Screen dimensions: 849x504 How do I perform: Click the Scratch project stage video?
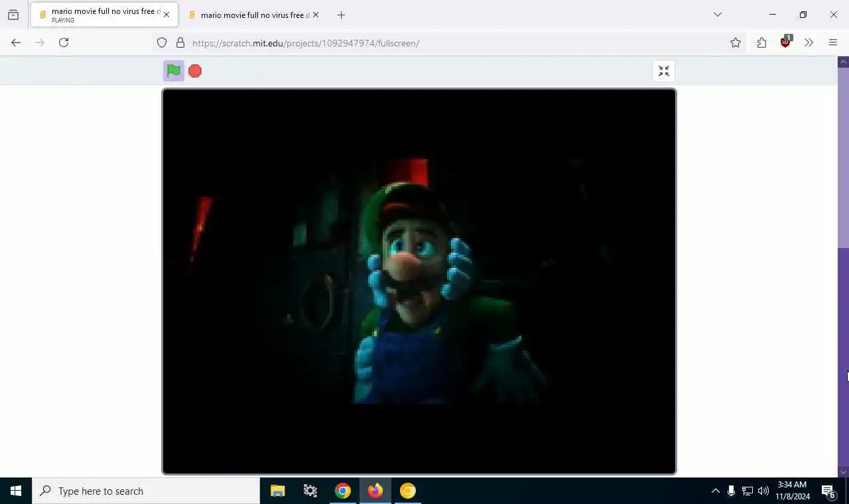pos(419,281)
